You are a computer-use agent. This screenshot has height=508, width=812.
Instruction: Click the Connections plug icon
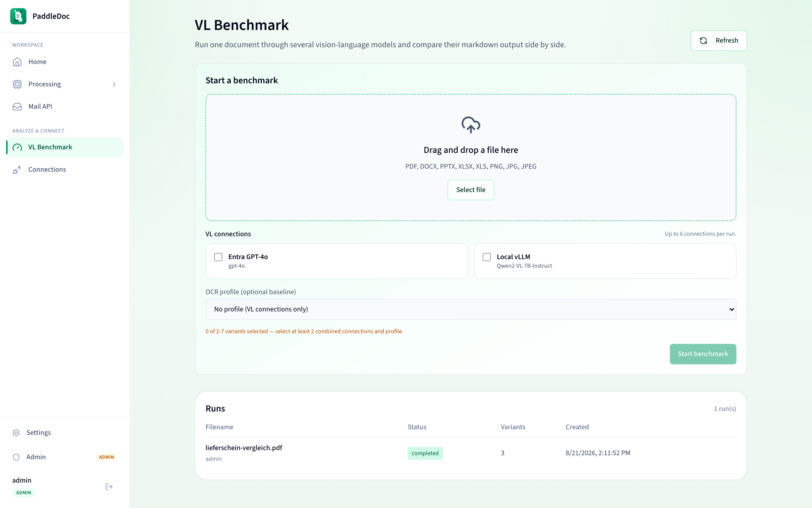(17, 170)
